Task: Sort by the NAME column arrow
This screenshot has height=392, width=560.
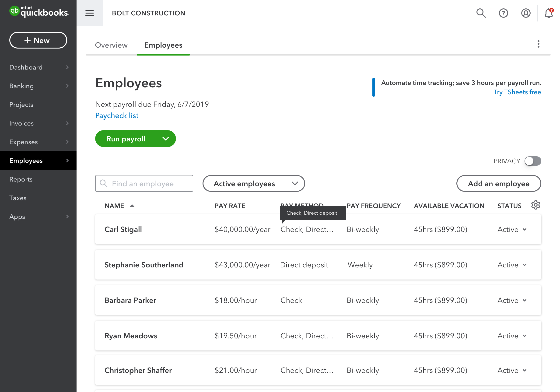Action: 132,206
